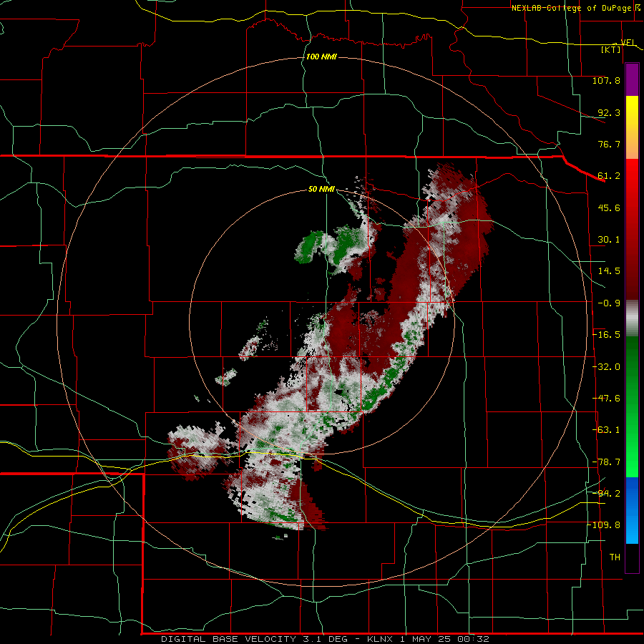Click the 50 NMI range ring label
This screenshot has height=644, width=644.
click(x=321, y=190)
